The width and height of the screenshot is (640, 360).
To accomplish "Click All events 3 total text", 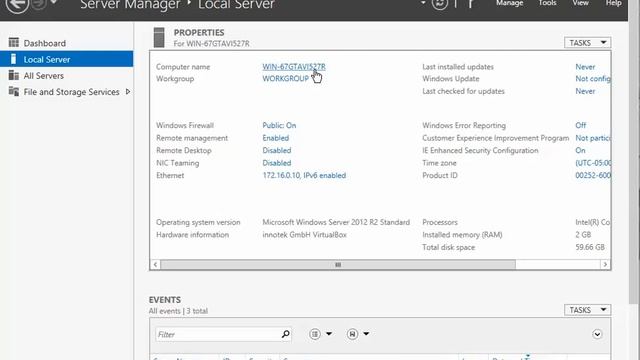I will pos(178,311).
